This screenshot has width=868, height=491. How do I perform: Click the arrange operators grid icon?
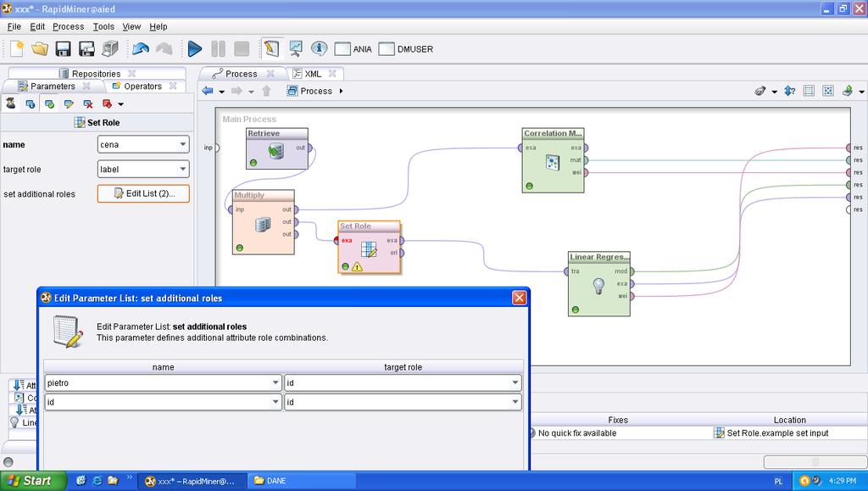809,91
